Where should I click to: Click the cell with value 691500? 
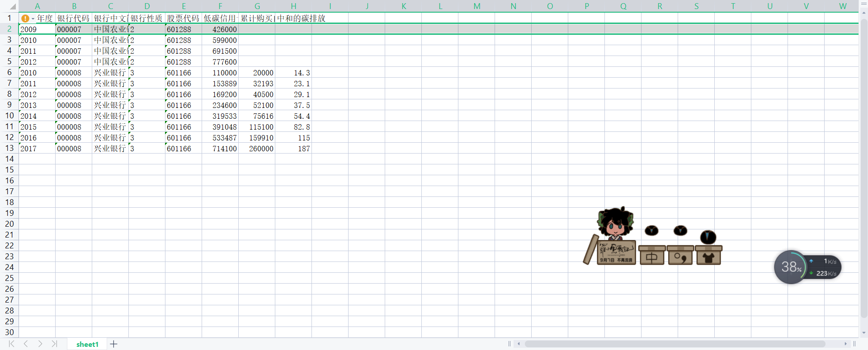coord(220,51)
